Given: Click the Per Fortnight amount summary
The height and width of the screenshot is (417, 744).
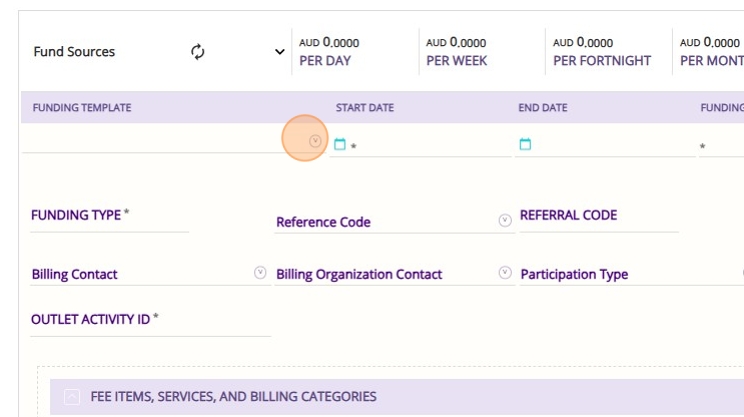Looking at the screenshot, I should pyautogui.click(x=601, y=52).
